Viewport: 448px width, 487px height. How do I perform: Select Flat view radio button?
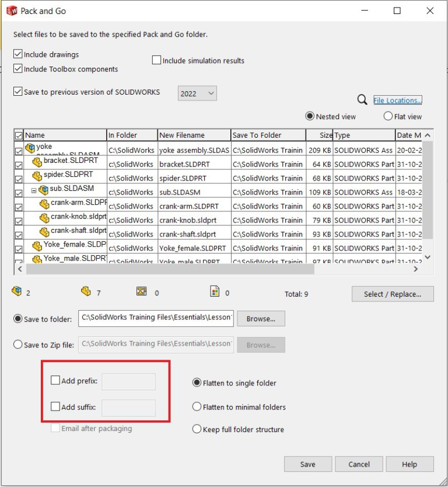388,116
